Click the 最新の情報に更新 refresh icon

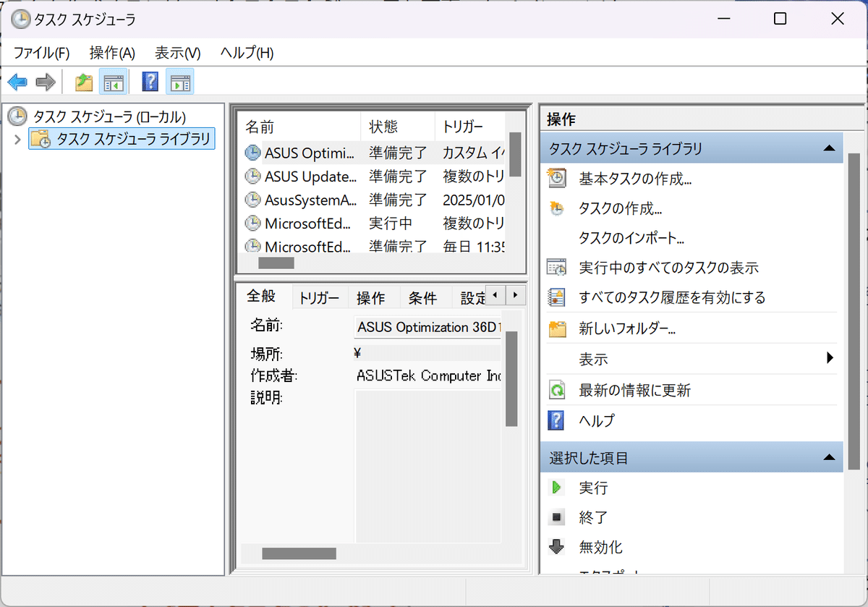(x=556, y=390)
